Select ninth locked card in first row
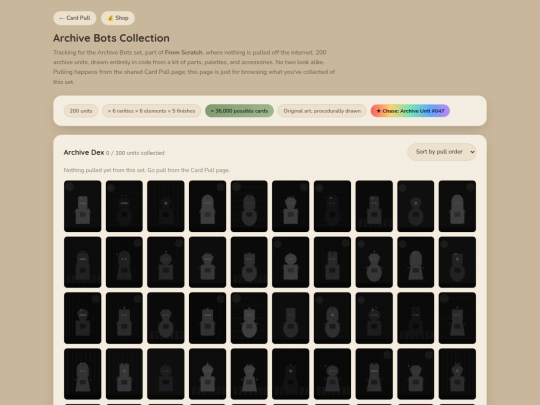This screenshot has width=540, height=405. (416, 206)
